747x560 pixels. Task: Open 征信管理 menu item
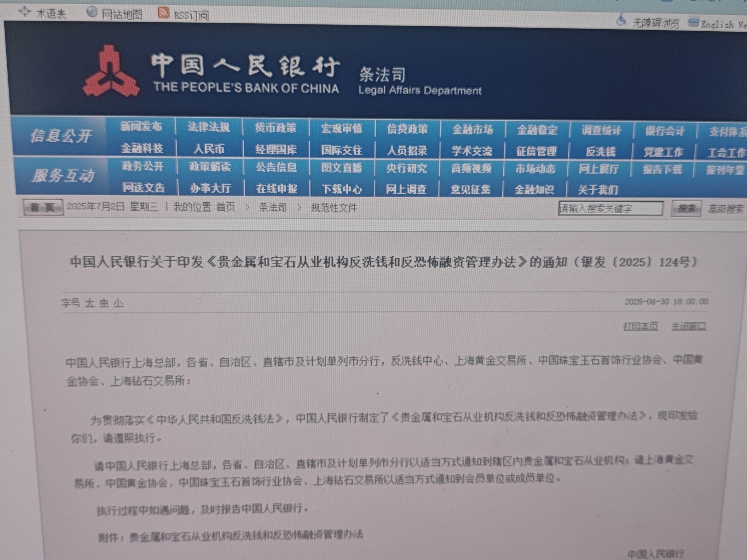[x=536, y=151]
